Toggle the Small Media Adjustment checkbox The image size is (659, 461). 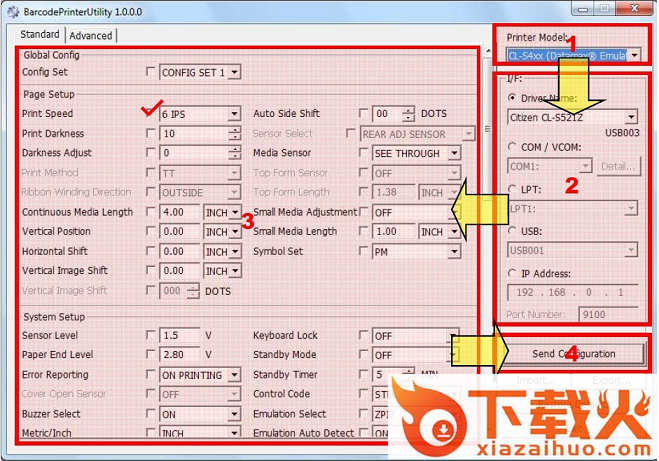pos(364,211)
